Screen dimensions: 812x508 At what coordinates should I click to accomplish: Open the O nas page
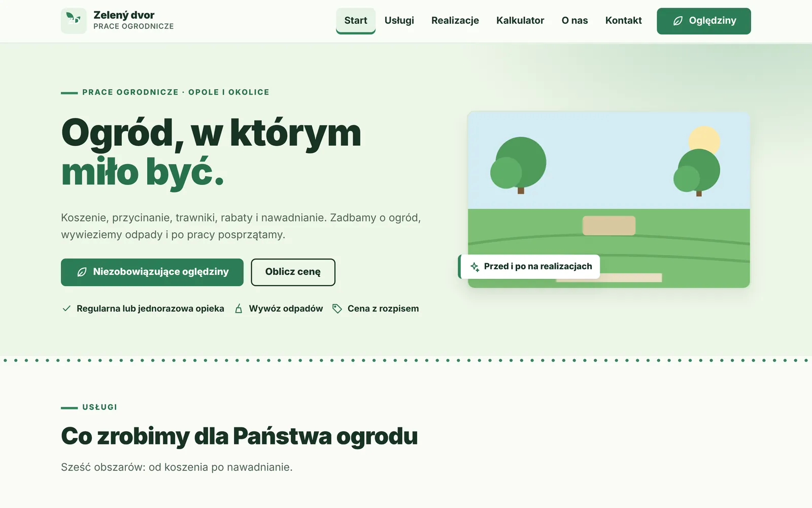[x=574, y=21]
